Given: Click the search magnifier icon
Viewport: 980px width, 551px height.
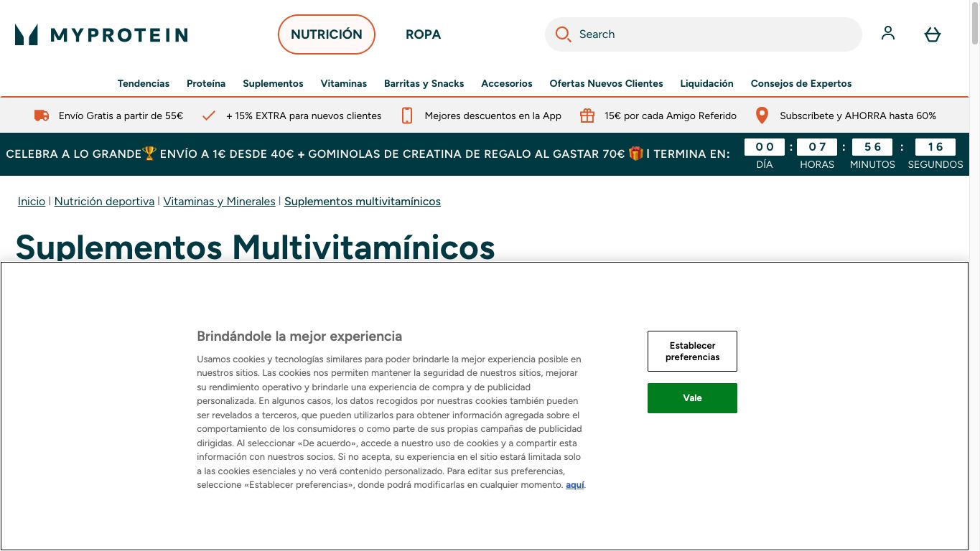Looking at the screenshot, I should point(564,34).
